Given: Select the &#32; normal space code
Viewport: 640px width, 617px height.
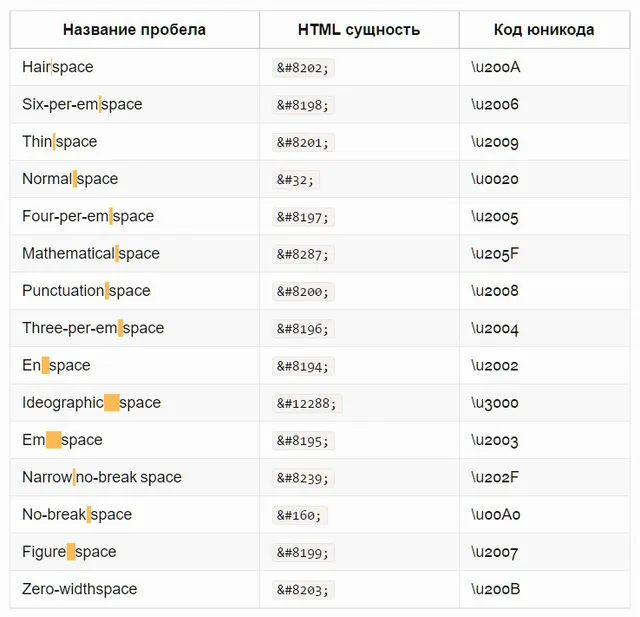Looking at the screenshot, I should point(296,180).
